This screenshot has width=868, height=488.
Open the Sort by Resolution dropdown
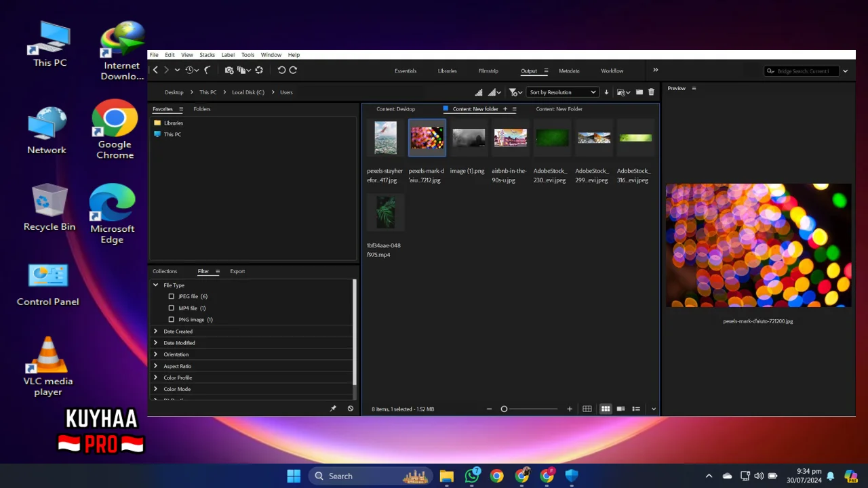tap(562, 92)
